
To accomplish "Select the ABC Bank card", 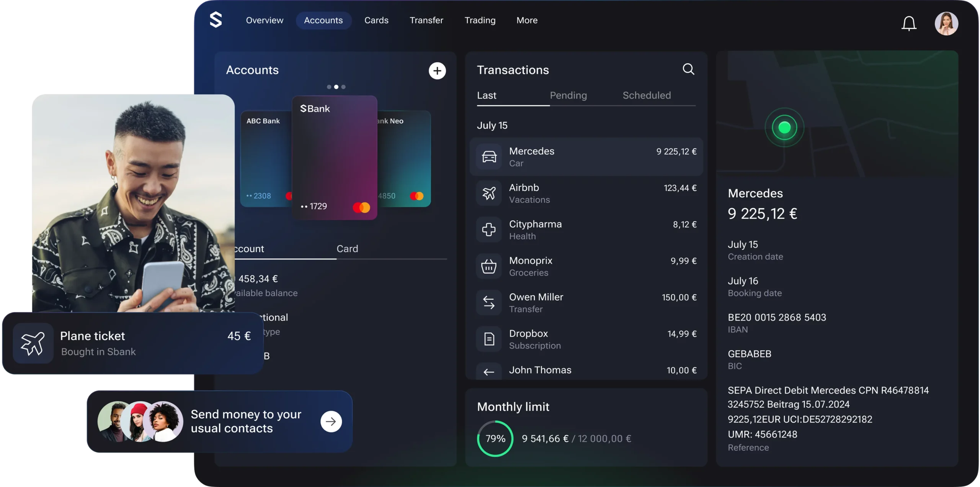I will point(265,159).
